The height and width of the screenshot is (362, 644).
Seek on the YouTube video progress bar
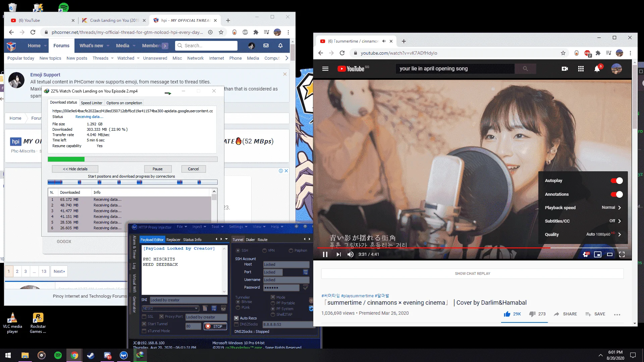click(x=472, y=248)
